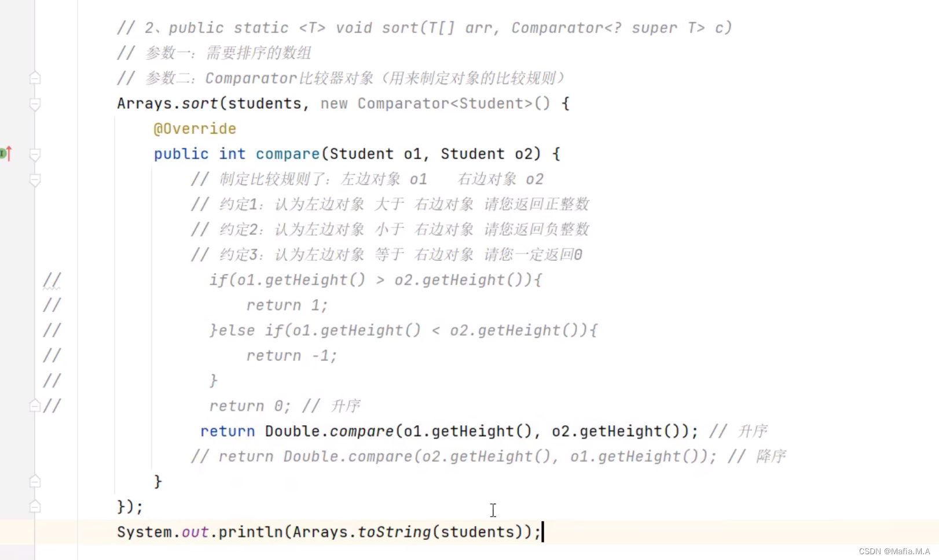Click the Student o1 parameter in the compare signature
The image size is (939, 560).
(x=375, y=154)
